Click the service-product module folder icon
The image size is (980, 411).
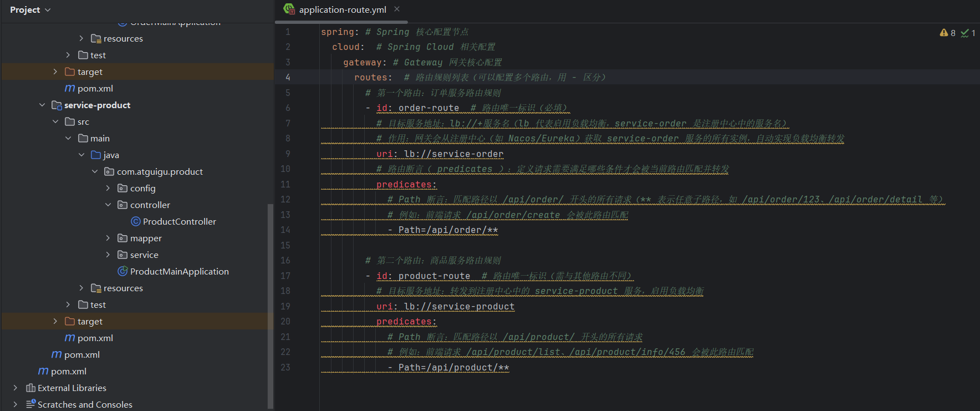point(57,105)
